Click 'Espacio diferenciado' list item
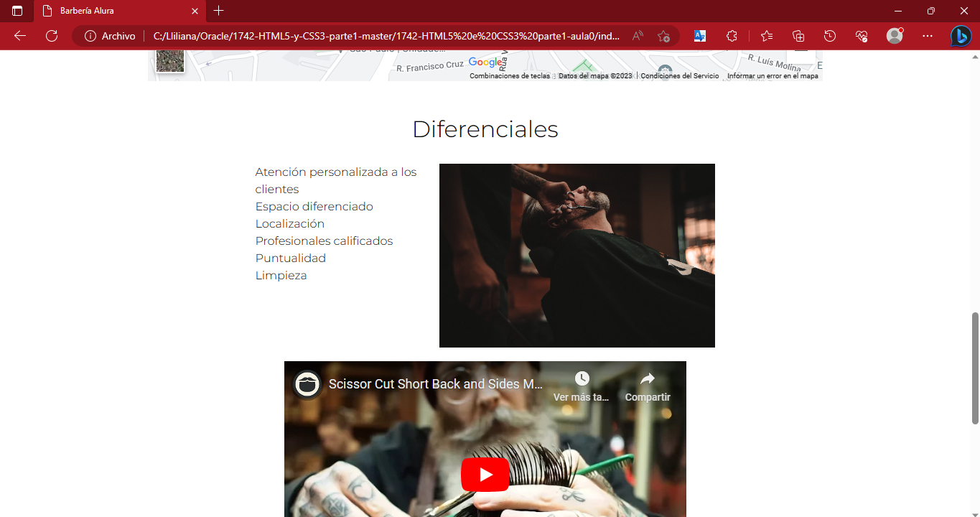 click(314, 207)
